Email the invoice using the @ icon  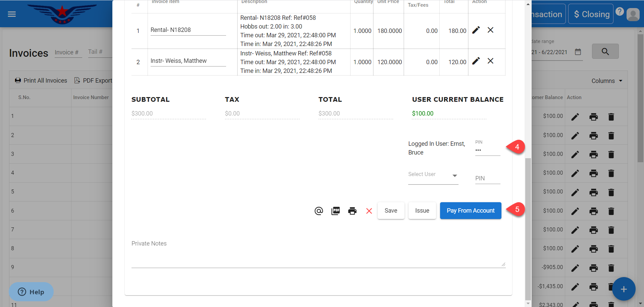[319, 211]
